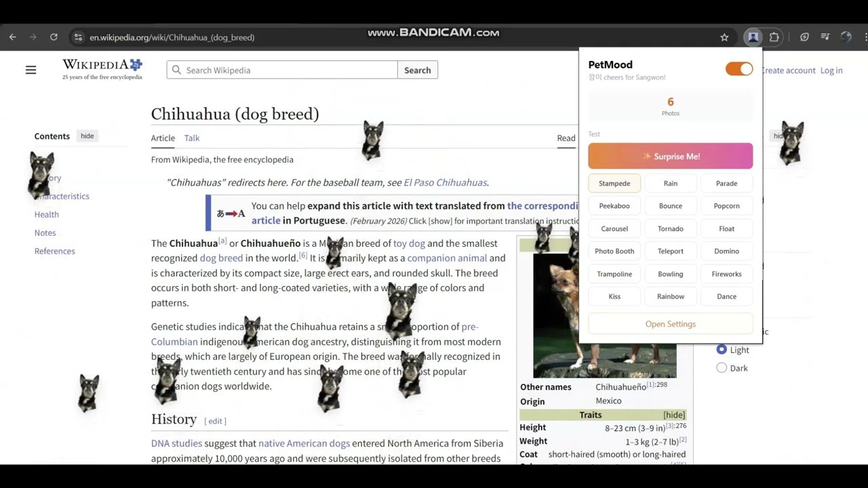Screen dimensions: 868x488
Task: Follow the toy dog link
Action: pos(409,243)
